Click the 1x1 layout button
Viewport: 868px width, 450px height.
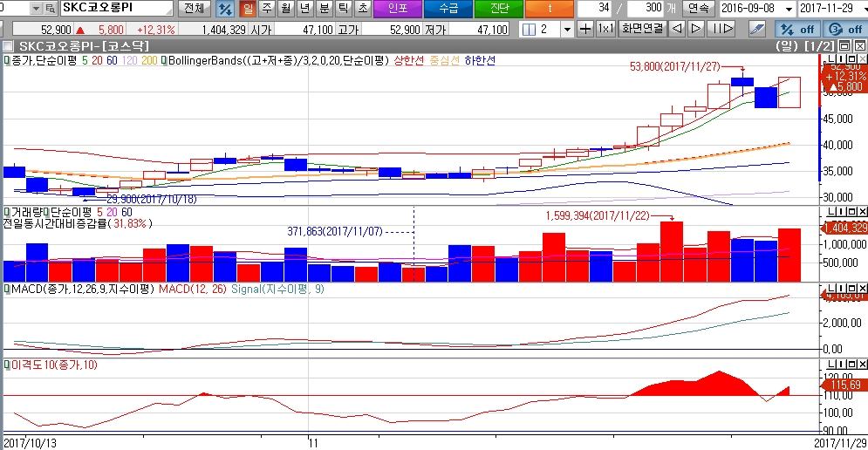[x=605, y=29]
